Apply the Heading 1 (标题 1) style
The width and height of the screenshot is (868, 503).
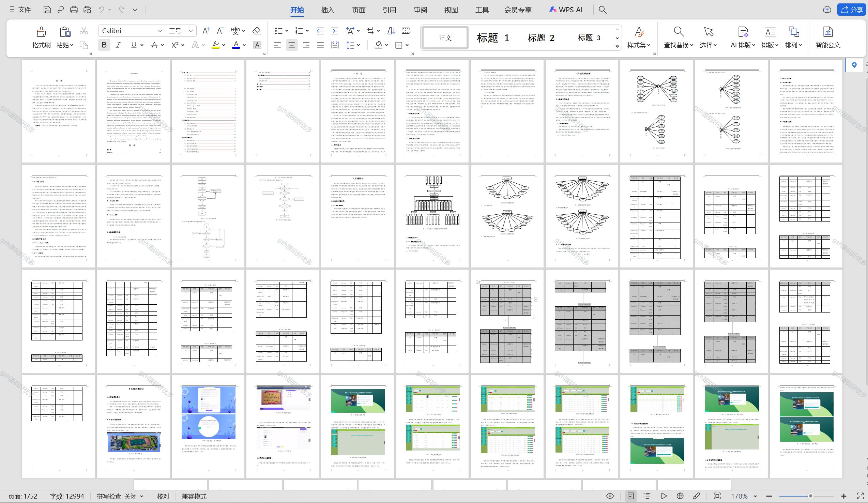[x=492, y=37]
